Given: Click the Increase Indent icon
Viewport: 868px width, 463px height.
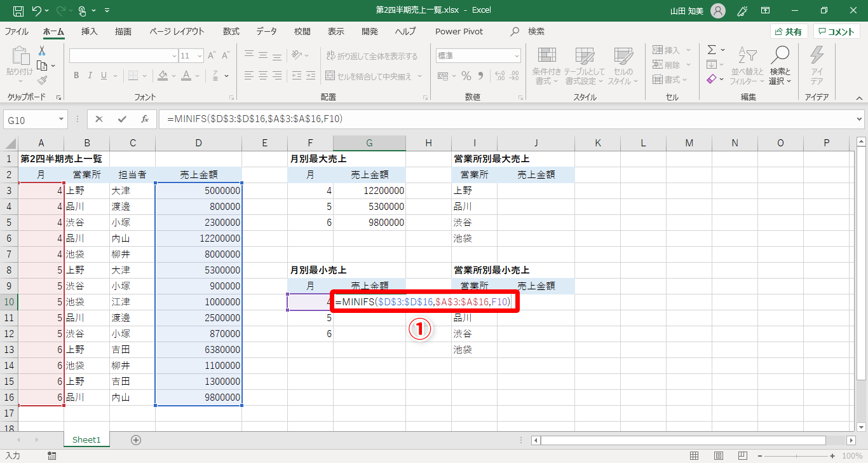Looking at the screenshot, I should coord(312,76).
